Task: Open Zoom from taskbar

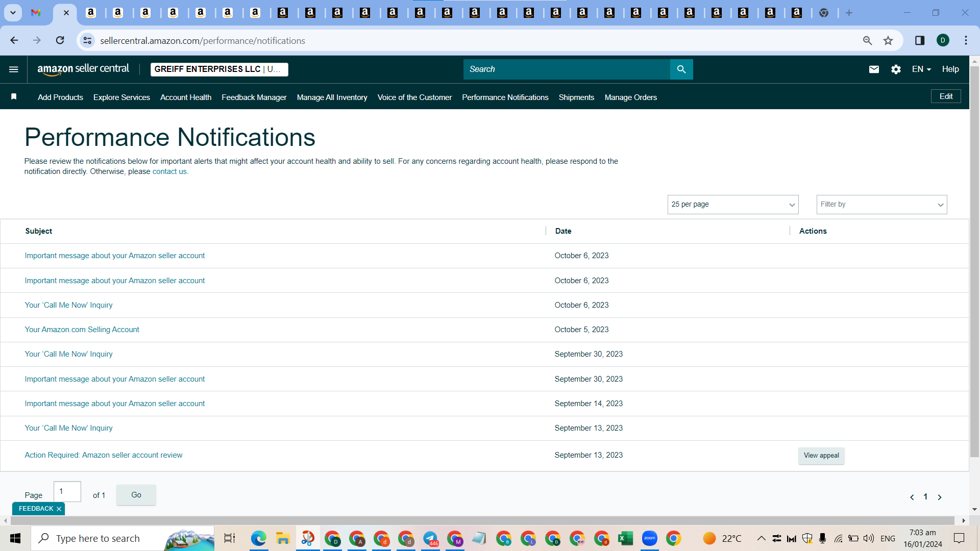Action: coord(649,538)
